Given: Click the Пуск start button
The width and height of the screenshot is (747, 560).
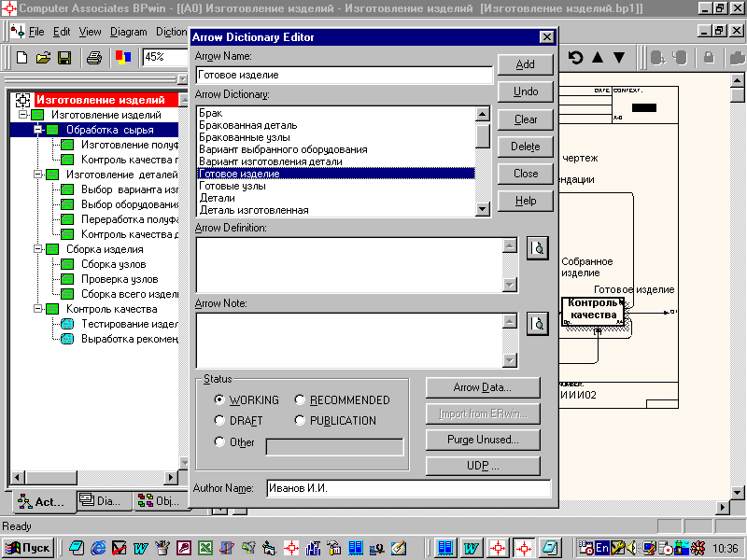Looking at the screenshot, I should [28, 548].
